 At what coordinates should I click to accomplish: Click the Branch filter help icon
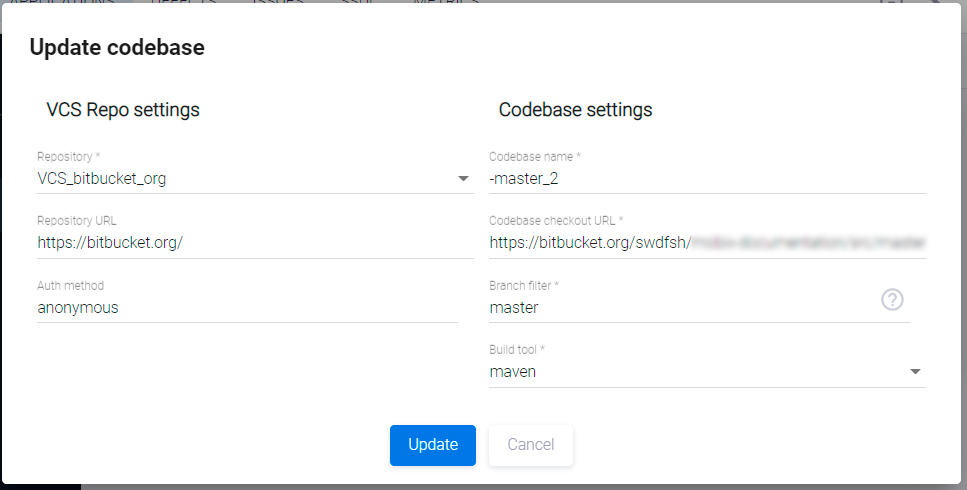(892, 300)
